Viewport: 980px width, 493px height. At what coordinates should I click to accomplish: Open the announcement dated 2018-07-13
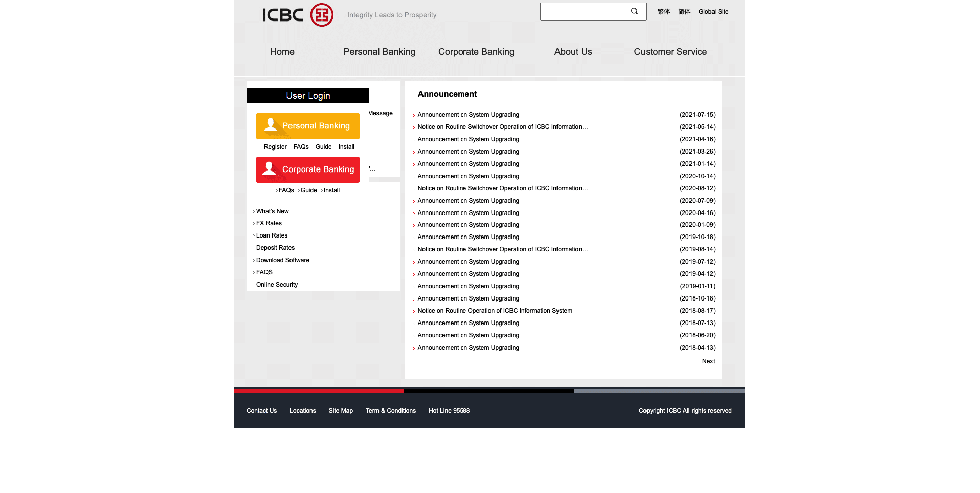(x=468, y=323)
